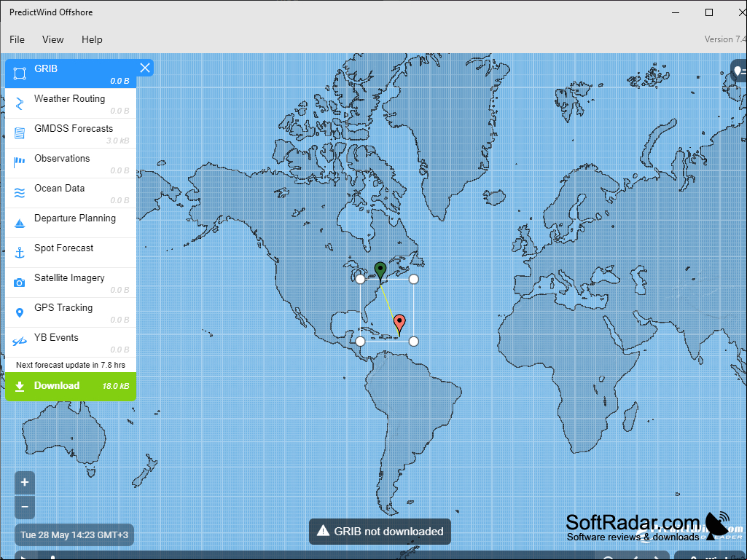Click the Tue 28 May 14:23 GMT+3 time label
The width and height of the screenshot is (747, 560).
[74, 535]
